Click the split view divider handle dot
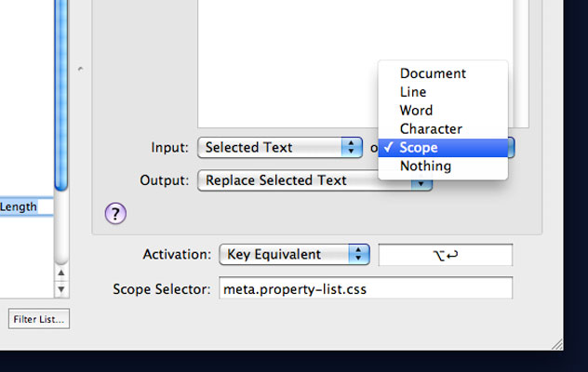This screenshot has width=588, height=372. [81, 69]
